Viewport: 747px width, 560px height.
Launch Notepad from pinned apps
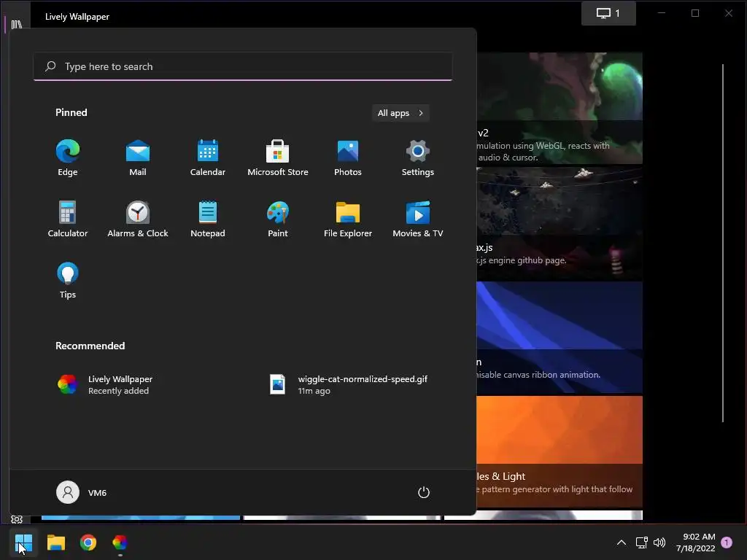pyautogui.click(x=208, y=219)
